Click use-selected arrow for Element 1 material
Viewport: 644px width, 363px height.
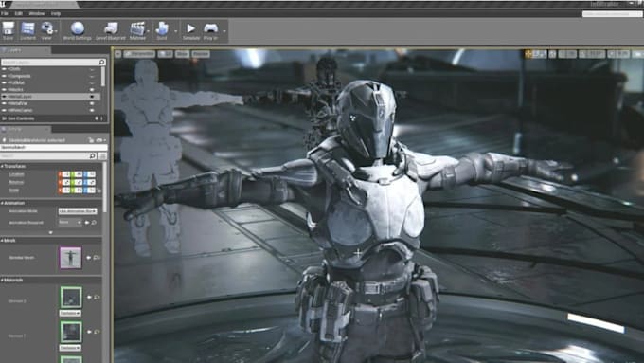click(x=89, y=332)
